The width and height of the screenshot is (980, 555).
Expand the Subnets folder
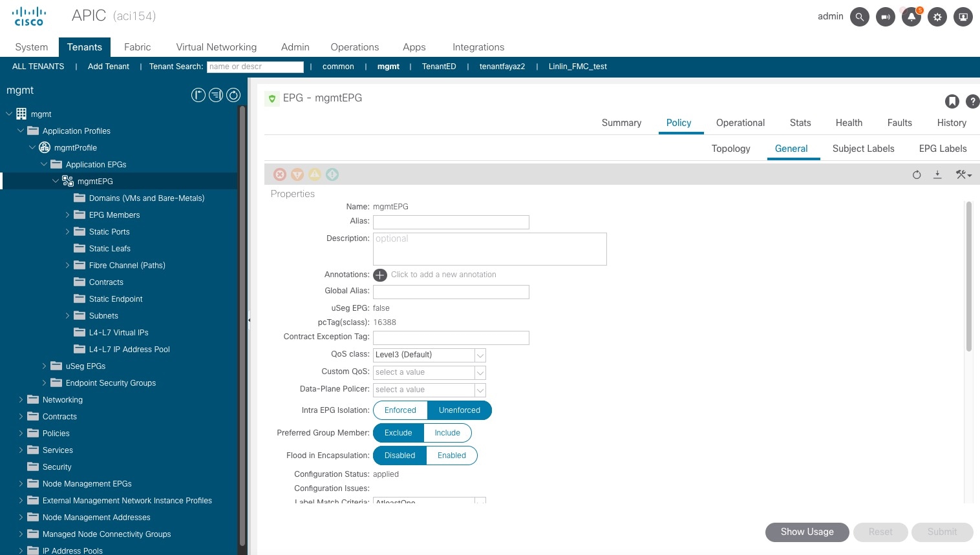[67, 315]
